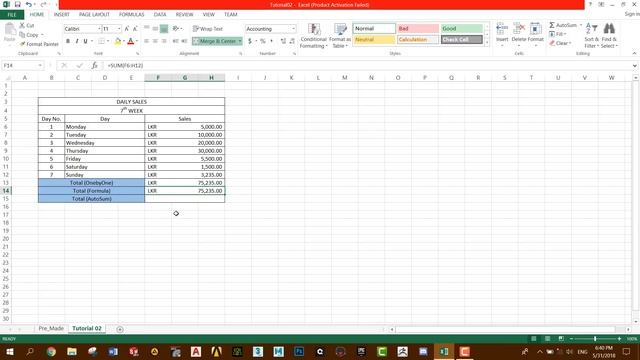Decrease font size with the small A icon
Screen dimensions: 640x360
tap(135, 29)
